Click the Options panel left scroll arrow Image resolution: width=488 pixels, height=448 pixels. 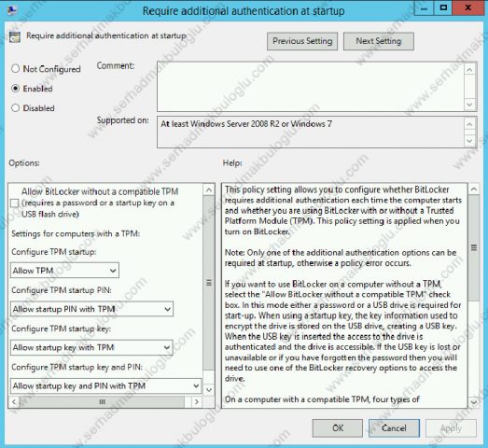tap(14, 402)
